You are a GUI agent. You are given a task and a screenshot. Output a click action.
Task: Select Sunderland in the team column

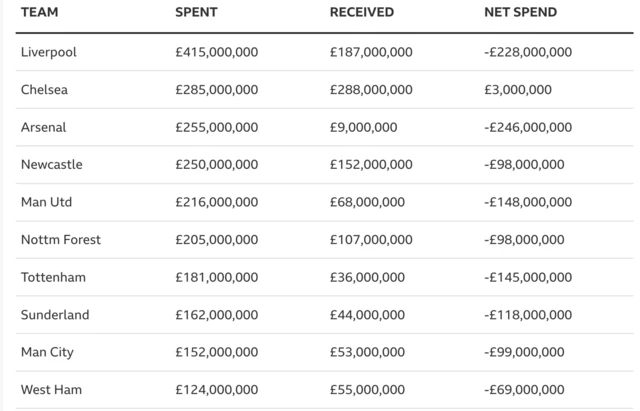click(x=54, y=315)
